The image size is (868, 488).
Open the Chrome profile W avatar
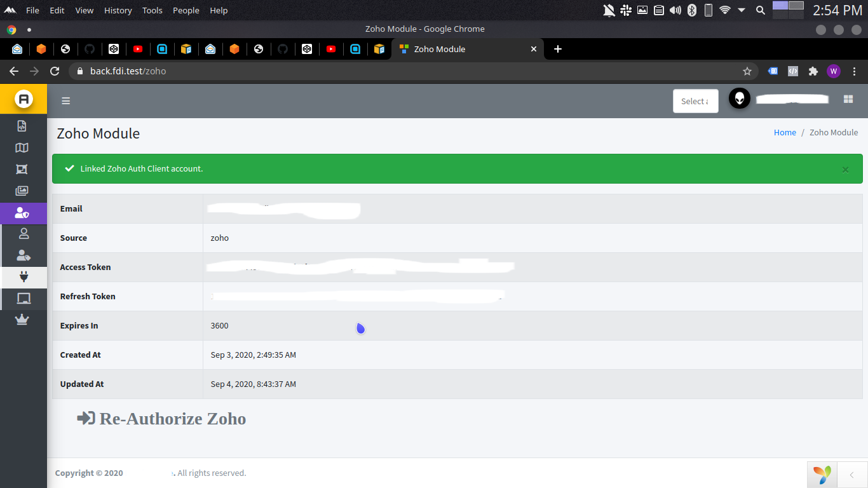click(x=834, y=71)
